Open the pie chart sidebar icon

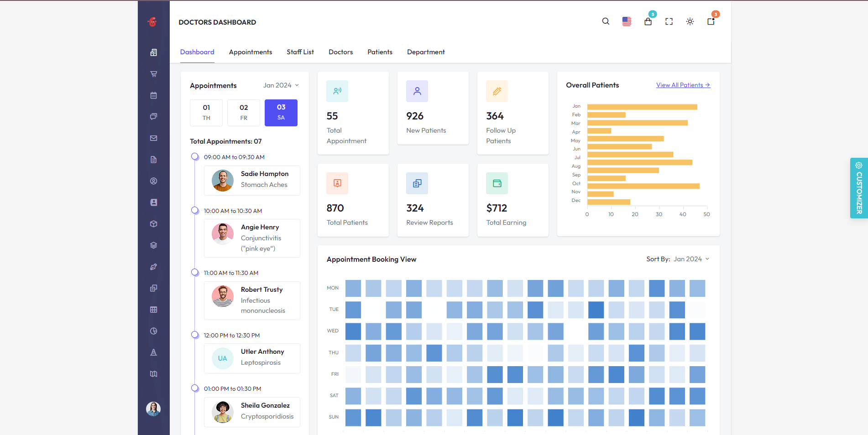click(x=153, y=331)
